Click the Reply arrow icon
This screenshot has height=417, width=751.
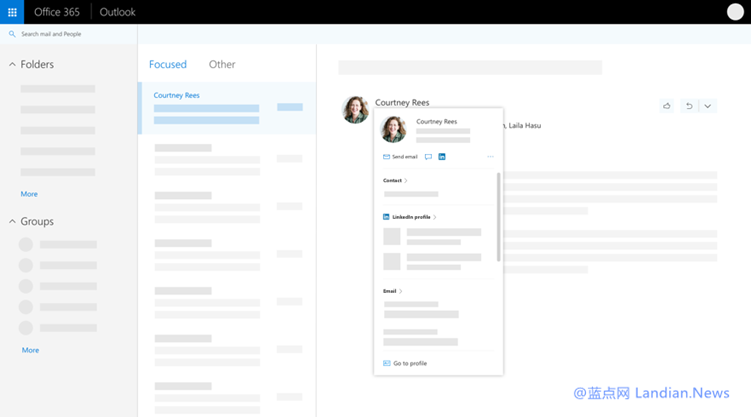[x=688, y=106]
